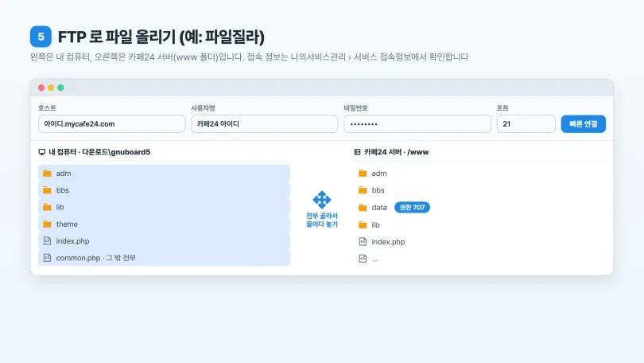Image resolution: width=644 pixels, height=363 pixels.
Task: Select 'bbs' folder name on server pane
Action: (378, 190)
